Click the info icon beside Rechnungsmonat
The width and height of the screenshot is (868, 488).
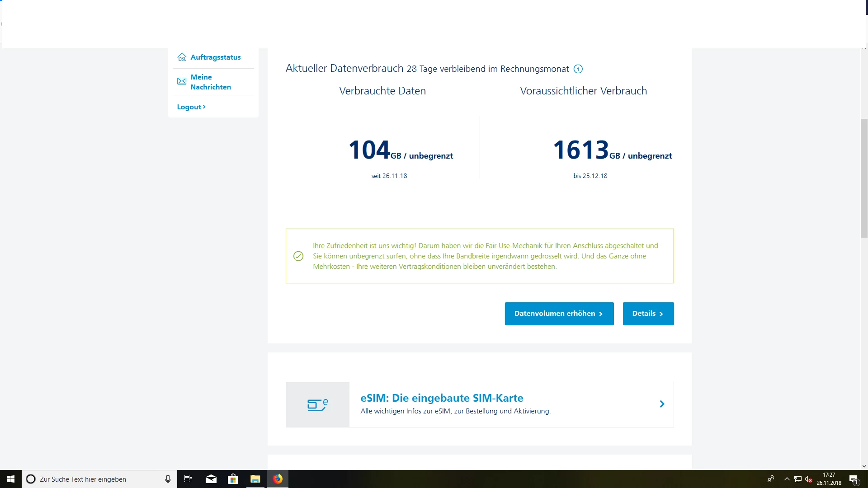point(578,69)
